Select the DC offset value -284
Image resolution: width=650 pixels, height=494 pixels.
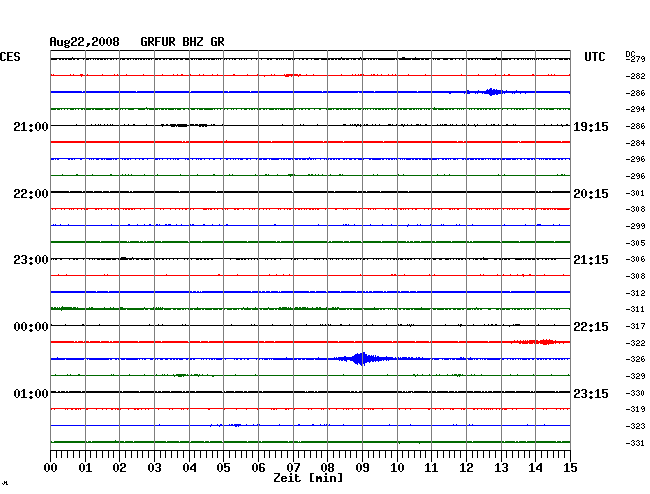635,143
